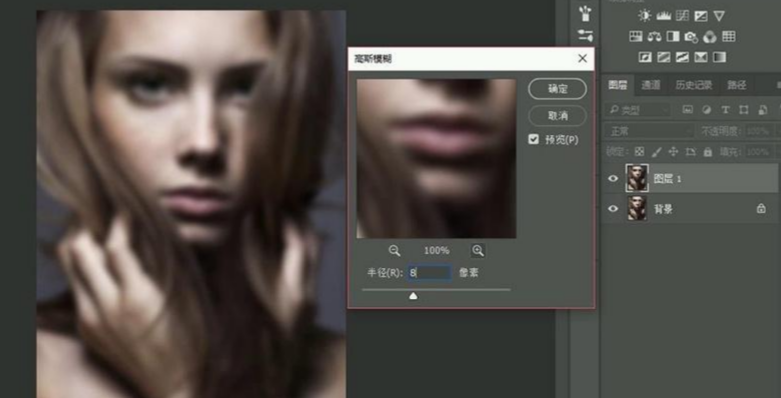Viewport: 781px width, 398px height.
Task: Toggle the 预览(P) preview checkbox
Action: 533,139
